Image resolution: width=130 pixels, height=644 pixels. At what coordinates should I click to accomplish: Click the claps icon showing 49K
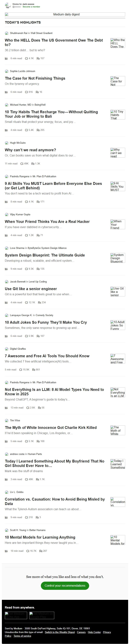click(x=22, y=164)
